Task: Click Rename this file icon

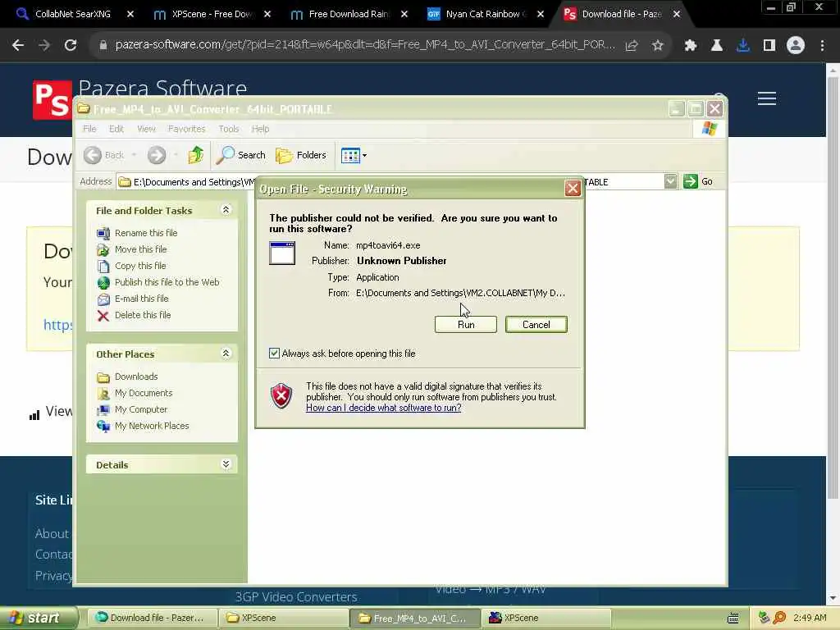Action: [103, 233]
